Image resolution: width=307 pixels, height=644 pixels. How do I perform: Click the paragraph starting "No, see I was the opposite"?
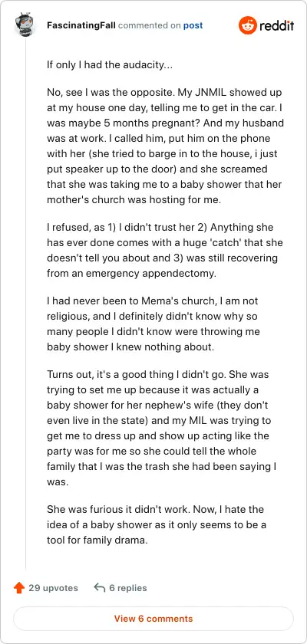tap(165, 146)
